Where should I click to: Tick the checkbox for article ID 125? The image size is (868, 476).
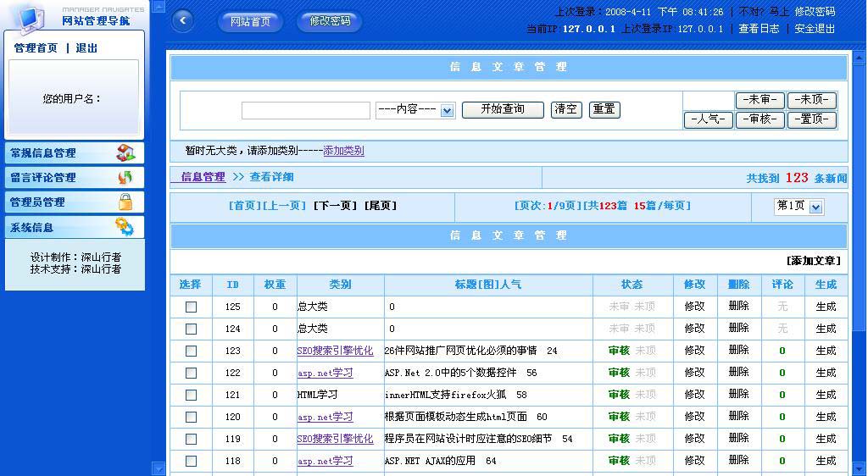coord(191,307)
